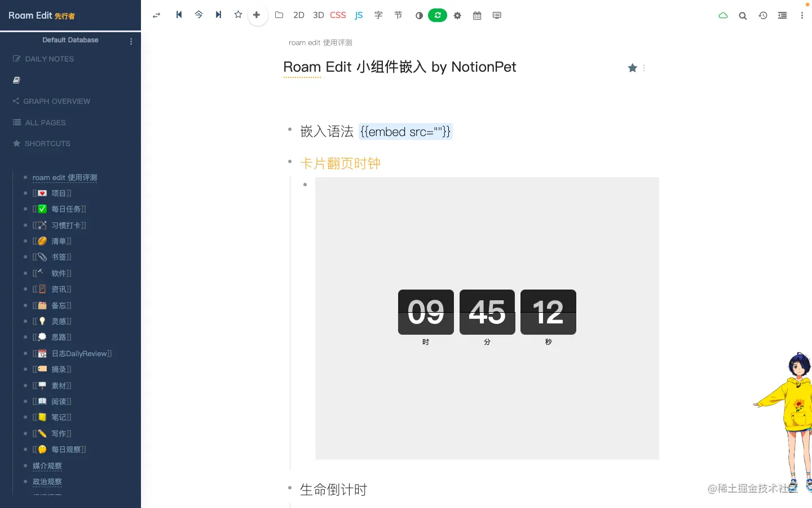Viewport: 812px width, 508px height.
Task: Open the 软件 shortcut page
Action: 52,273
